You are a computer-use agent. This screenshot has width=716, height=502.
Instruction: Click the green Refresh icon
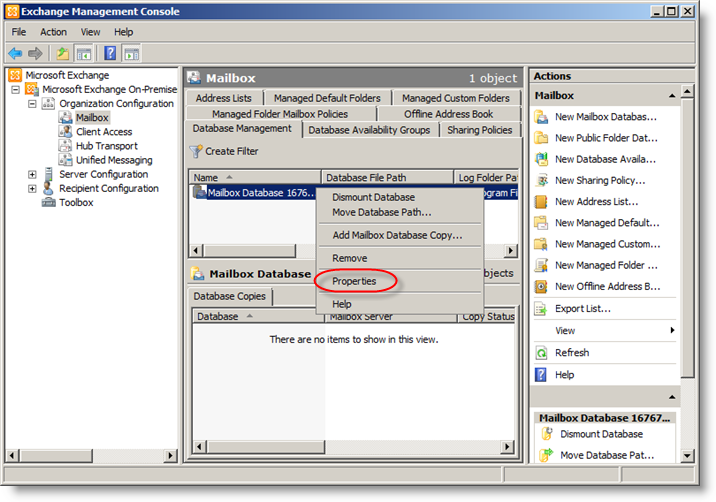[x=541, y=353]
